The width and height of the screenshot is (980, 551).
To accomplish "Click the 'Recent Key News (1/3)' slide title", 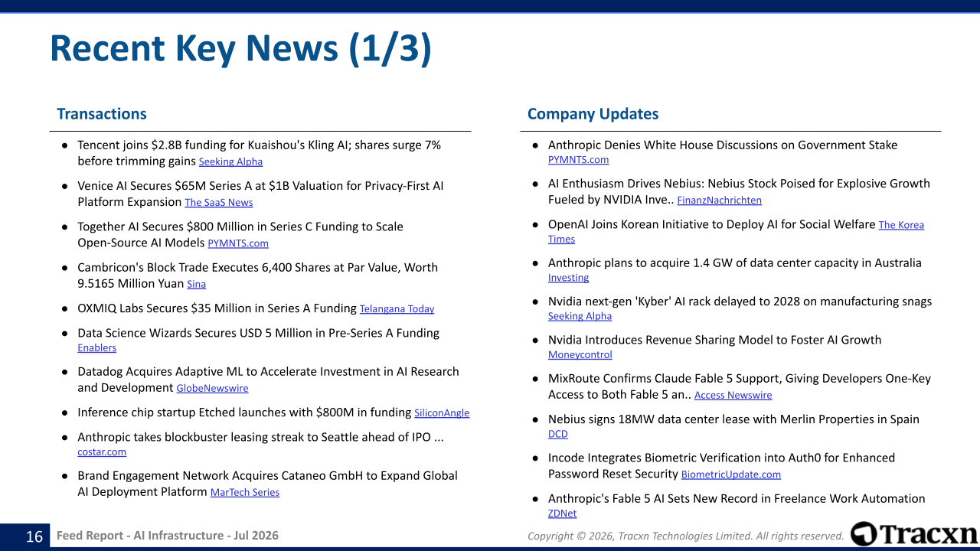I will 240,48.
